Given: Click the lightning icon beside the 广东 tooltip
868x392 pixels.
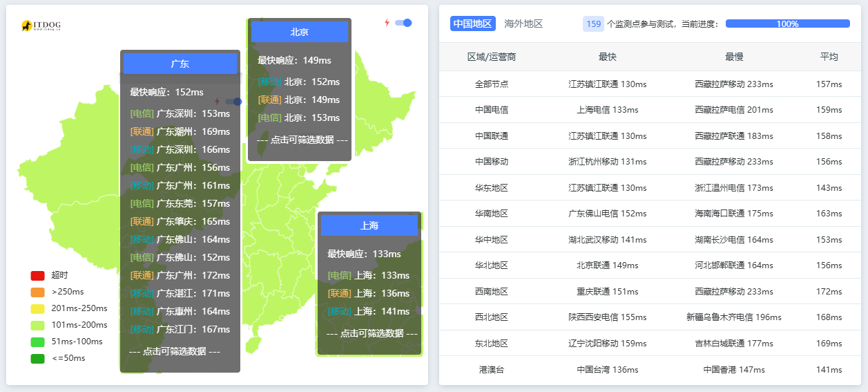Looking at the screenshot, I should pyautogui.click(x=217, y=102).
